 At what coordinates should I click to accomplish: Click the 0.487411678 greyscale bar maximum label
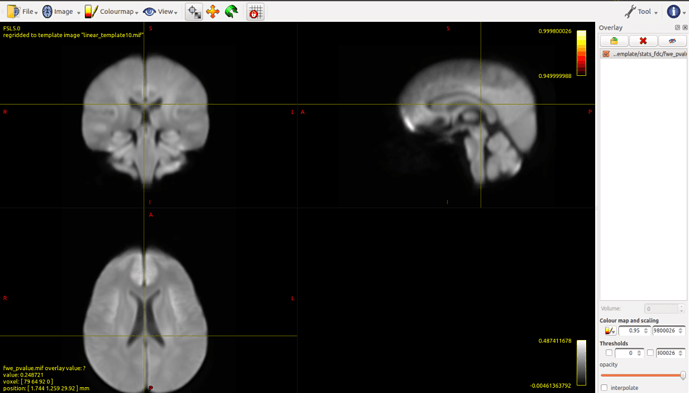click(x=555, y=341)
